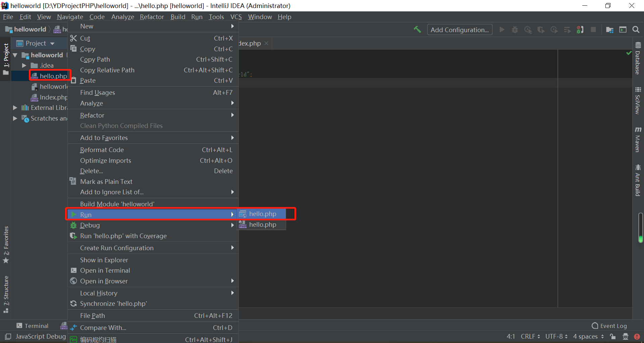Choose Synchronize 'hello.php'
The width and height of the screenshot is (644, 343).
[153, 303]
